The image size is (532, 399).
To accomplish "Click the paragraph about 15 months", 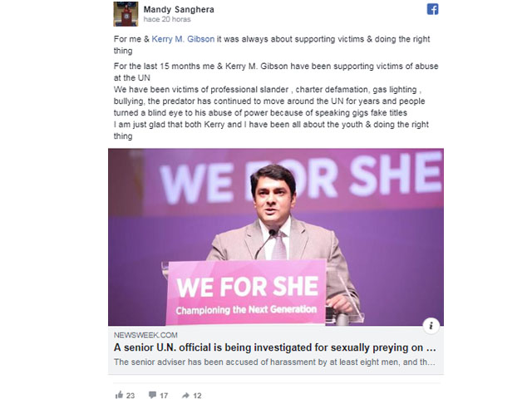I will click(276, 101).
